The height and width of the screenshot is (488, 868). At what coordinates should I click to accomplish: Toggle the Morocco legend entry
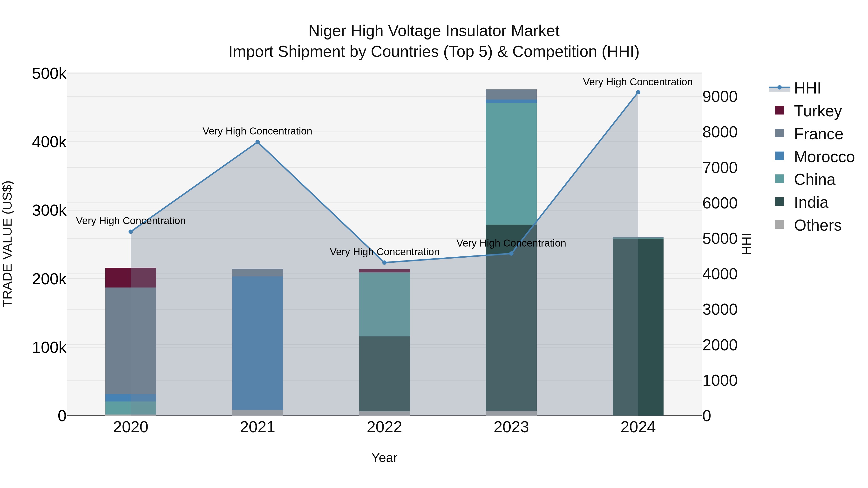[x=814, y=157]
